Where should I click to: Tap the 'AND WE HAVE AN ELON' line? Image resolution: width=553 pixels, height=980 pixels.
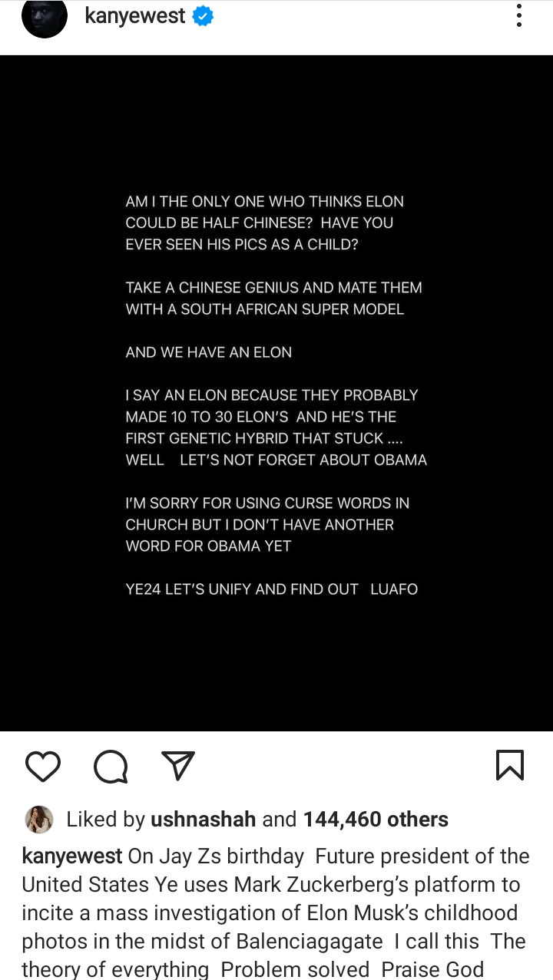pyautogui.click(x=209, y=352)
